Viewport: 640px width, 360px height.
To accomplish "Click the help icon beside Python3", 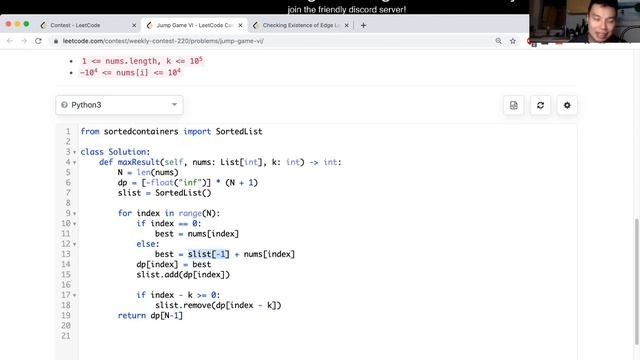I will (x=64, y=105).
